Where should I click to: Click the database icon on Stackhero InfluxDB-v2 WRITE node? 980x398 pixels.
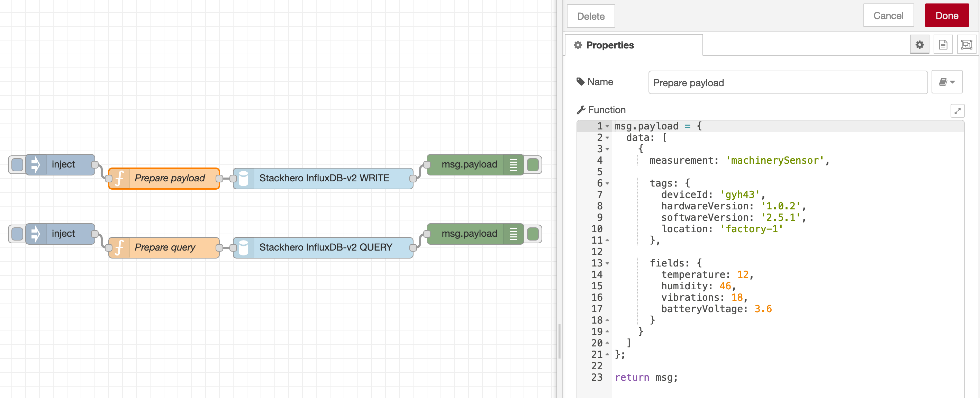[x=244, y=178]
